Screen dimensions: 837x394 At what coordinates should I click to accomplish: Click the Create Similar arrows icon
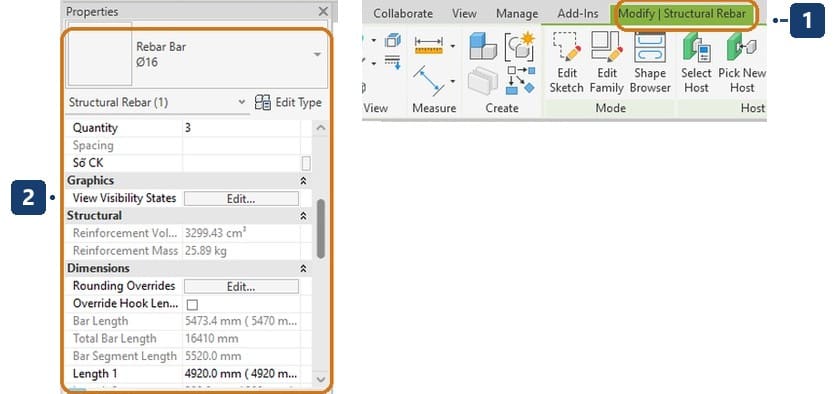coord(520,81)
